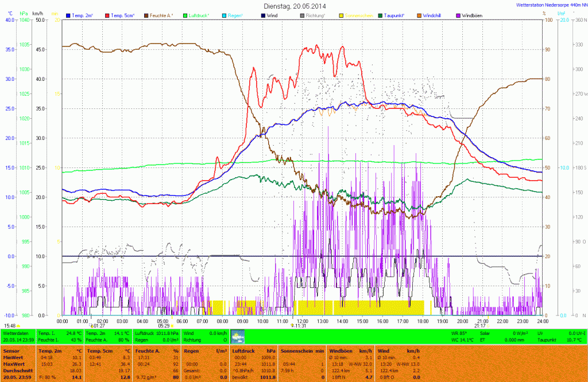Click the Wind dark blue legend swatch
Screen dimensions: 588x382
coord(262,15)
